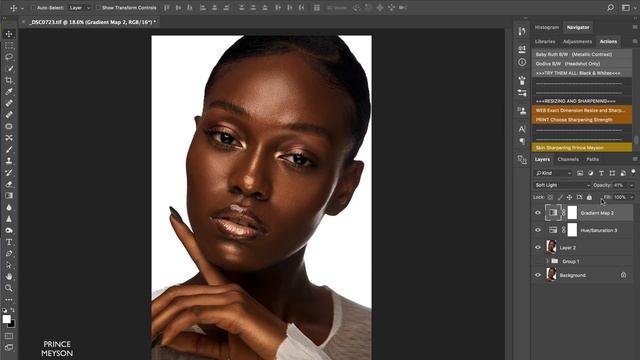Open the Layers panel menu
The height and width of the screenshot is (360, 640).
click(x=635, y=159)
